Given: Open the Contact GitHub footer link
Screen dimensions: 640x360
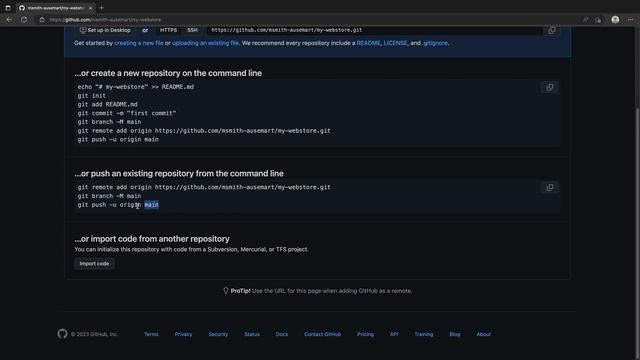Looking at the screenshot, I should 322,334.
